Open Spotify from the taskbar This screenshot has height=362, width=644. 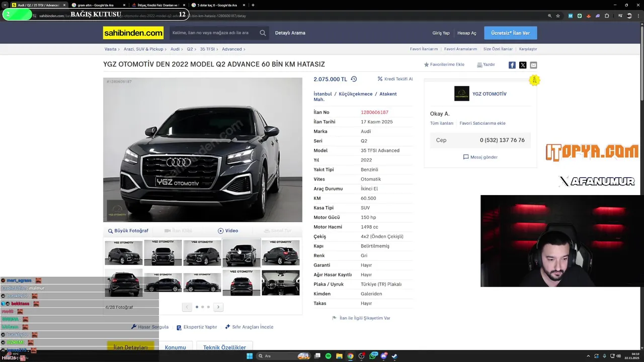point(328,356)
